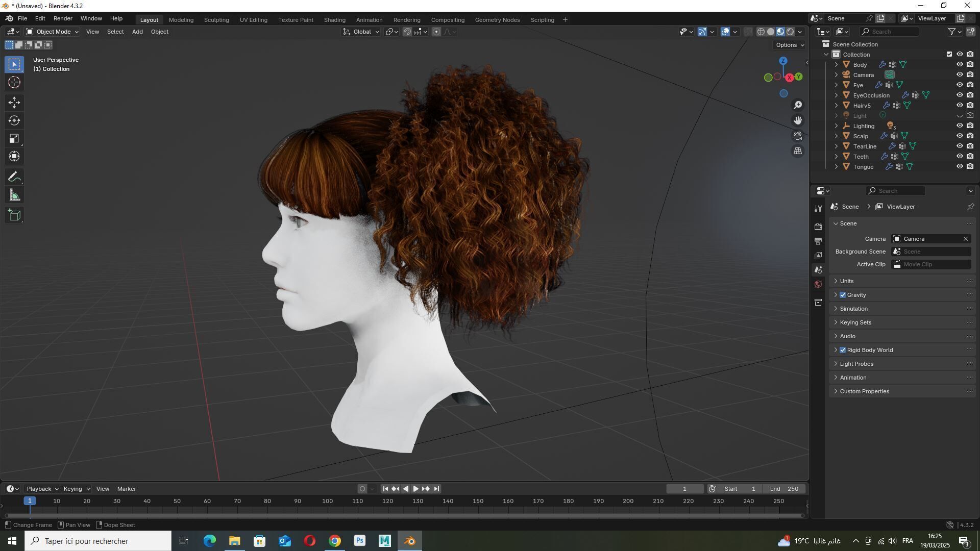This screenshot has height=551, width=980.
Task: Open the outliner filter funnel icon
Action: click(952, 32)
